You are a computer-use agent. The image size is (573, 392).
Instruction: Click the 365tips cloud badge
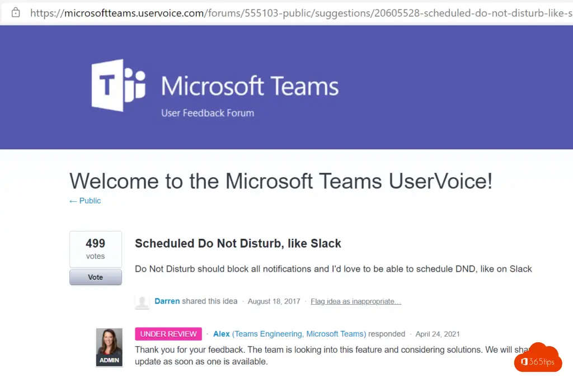click(538, 358)
